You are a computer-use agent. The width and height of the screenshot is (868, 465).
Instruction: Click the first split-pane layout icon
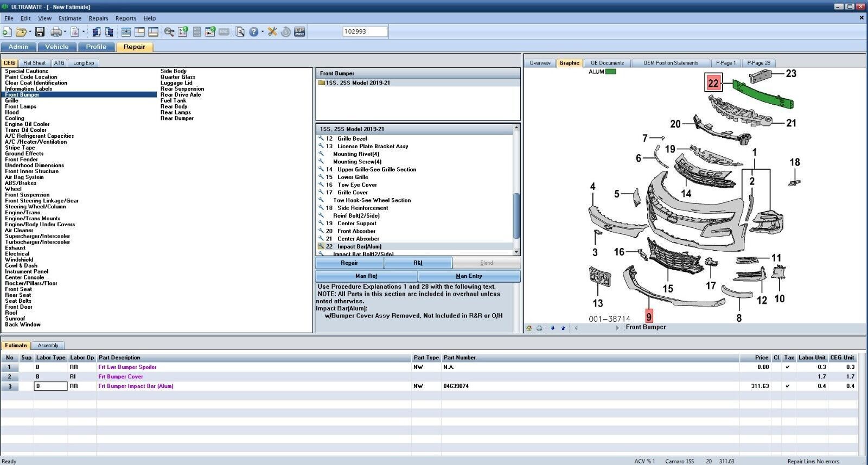click(x=126, y=32)
